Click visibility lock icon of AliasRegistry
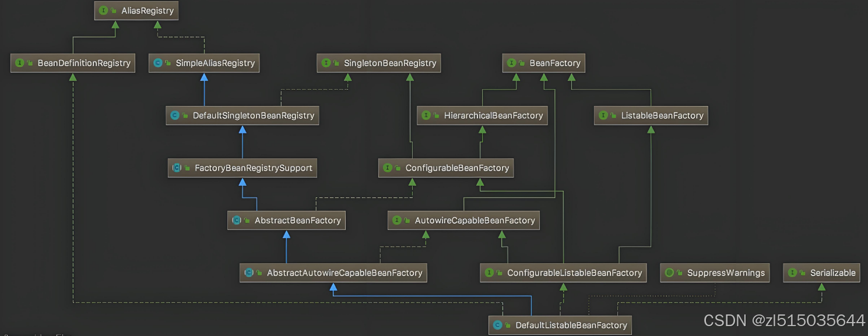Screen dimensions: 868x336 (114, 10)
